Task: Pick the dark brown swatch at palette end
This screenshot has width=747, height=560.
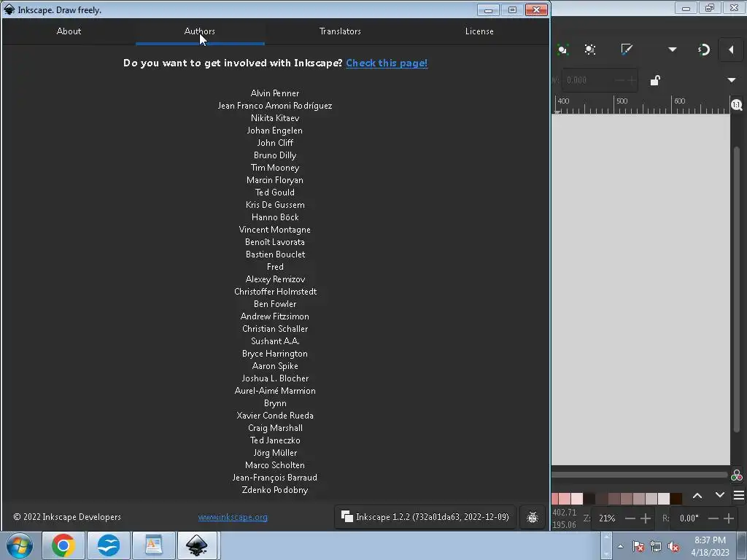Action: point(676,499)
